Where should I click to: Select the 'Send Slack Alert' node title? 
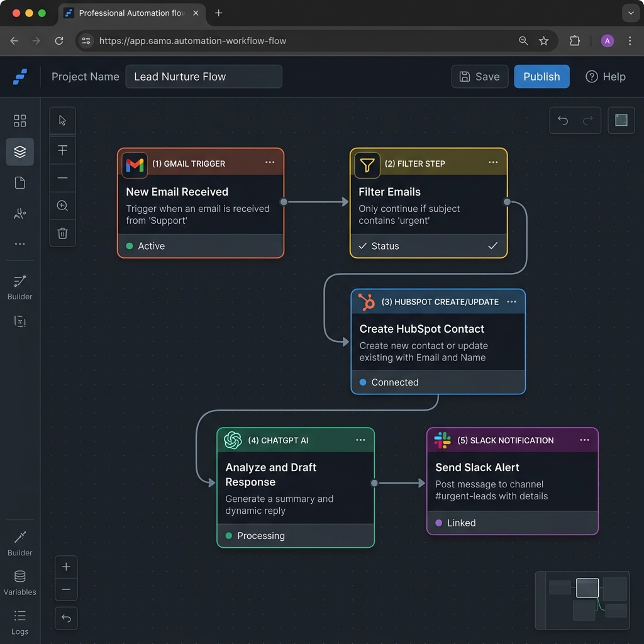coord(477,467)
